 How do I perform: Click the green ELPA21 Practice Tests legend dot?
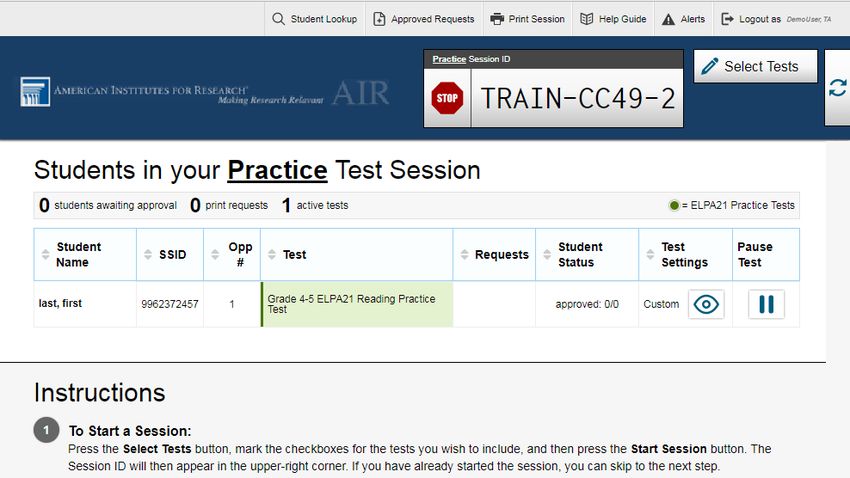(x=674, y=205)
